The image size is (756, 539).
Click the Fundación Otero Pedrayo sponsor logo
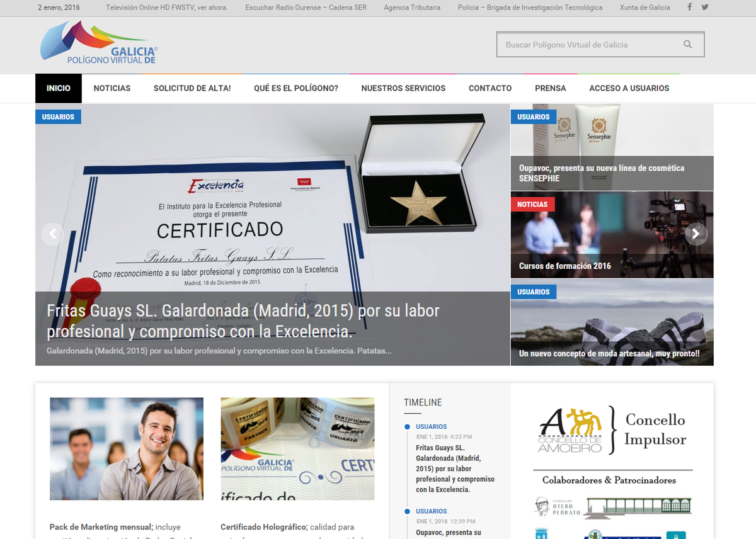coord(557,507)
